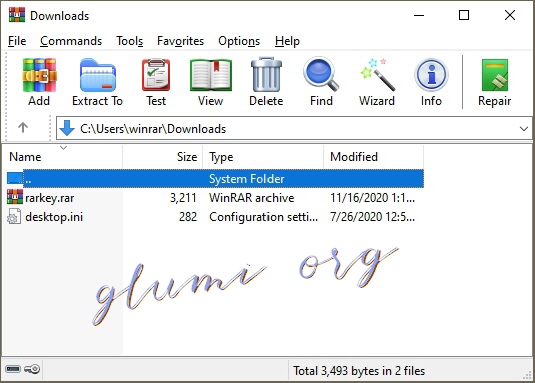
Task: Click the 11/16/2020 modified date cell
Action: (x=372, y=197)
